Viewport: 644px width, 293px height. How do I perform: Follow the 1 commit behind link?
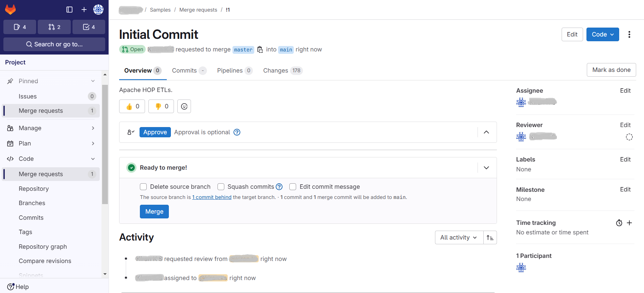tap(212, 197)
